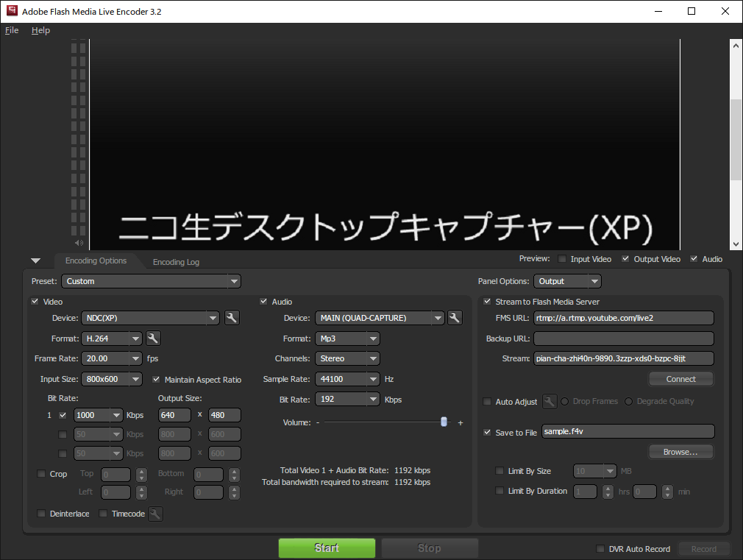Open video Format H.264 dropdown
The width and height of the screenshot is (743, 560).
coord(112,338)
